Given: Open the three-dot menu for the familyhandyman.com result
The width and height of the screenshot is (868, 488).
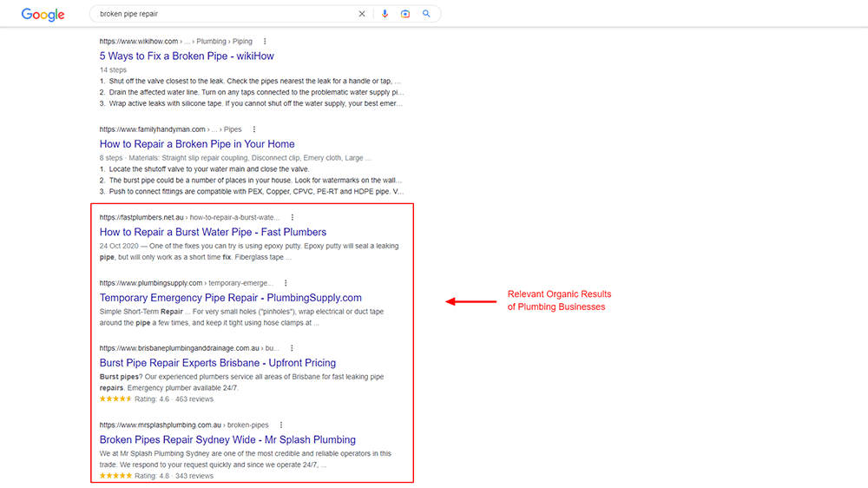Looking at the screenshot, I should click(254, 129).
